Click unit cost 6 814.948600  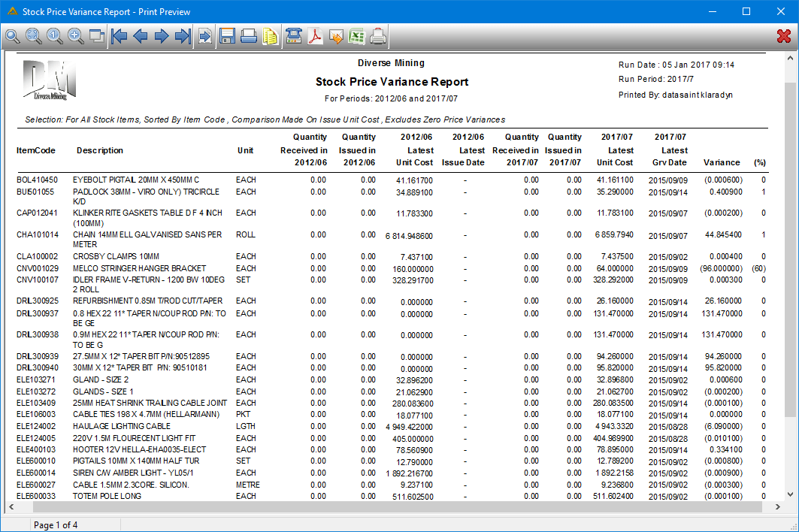(409, 237)
